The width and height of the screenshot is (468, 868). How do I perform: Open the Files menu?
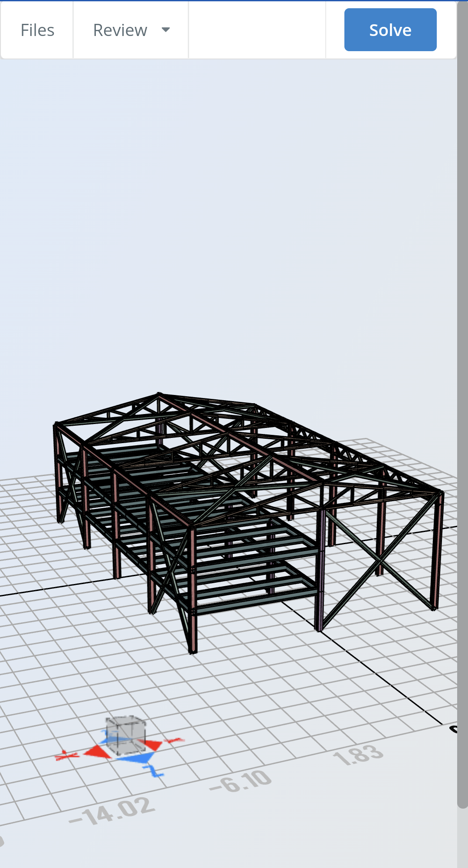[x=37, y=30]
